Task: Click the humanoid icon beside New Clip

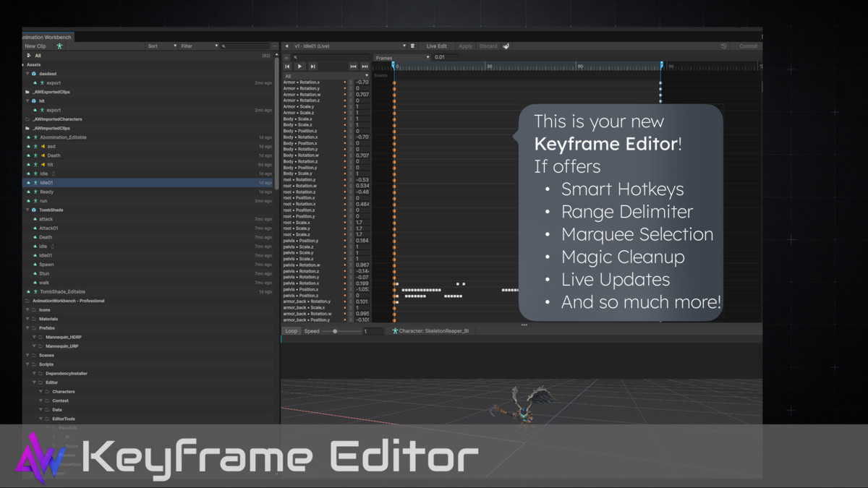Action: tap(60, 46)
